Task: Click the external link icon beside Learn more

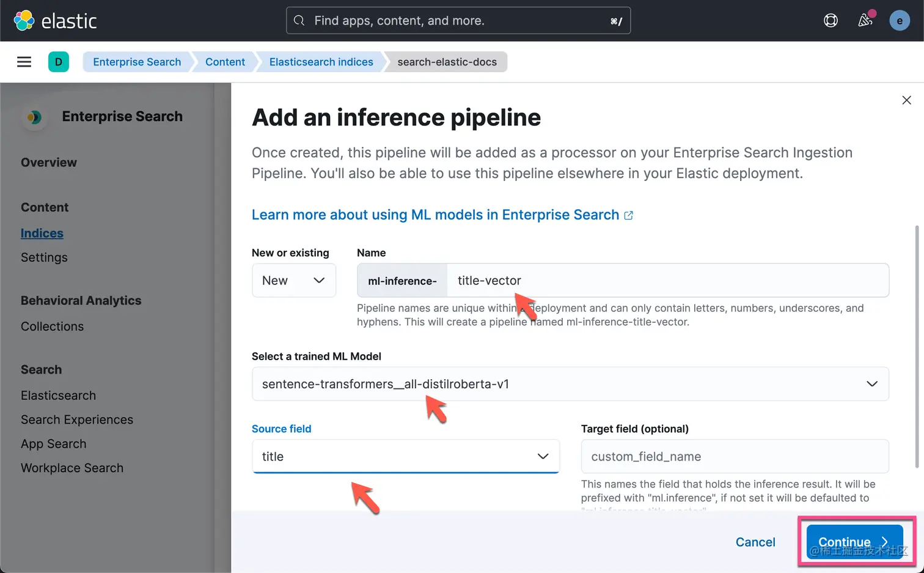Action: 628,215
